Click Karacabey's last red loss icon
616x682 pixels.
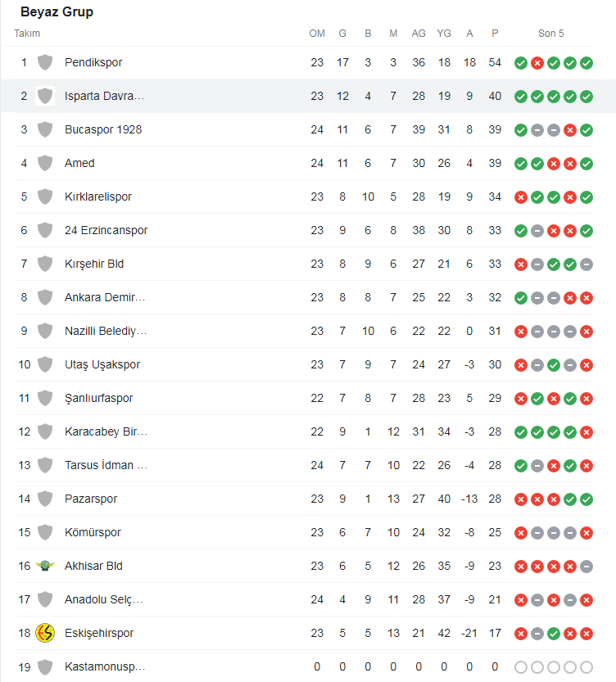(x=587, y=432)
